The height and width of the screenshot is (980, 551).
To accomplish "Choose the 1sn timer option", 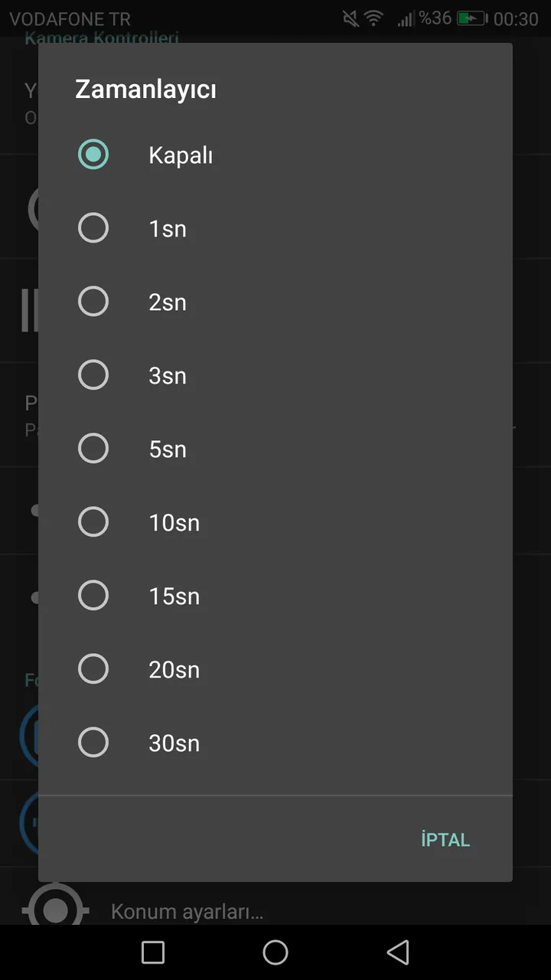I will (x=275, y=228).
